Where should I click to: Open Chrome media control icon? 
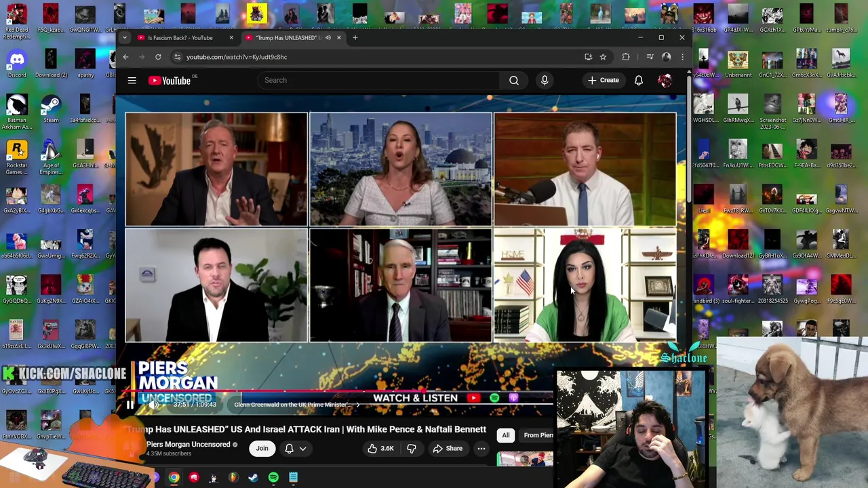(x=650, y=57)
